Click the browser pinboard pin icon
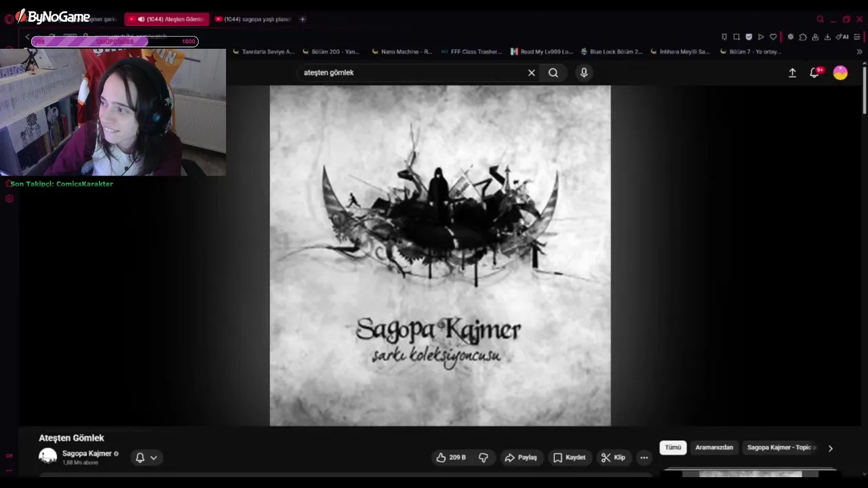868x488 pixels. 724,37
